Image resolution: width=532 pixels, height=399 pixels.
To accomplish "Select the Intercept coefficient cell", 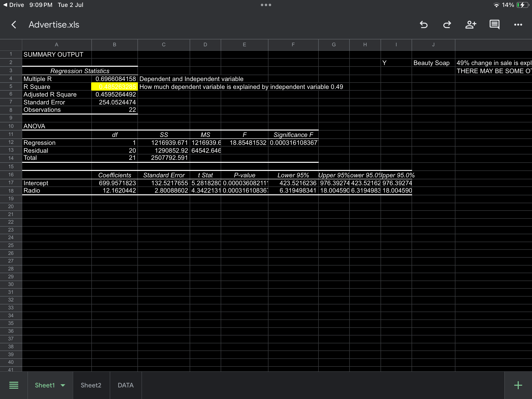I will (x=114, y=183).
